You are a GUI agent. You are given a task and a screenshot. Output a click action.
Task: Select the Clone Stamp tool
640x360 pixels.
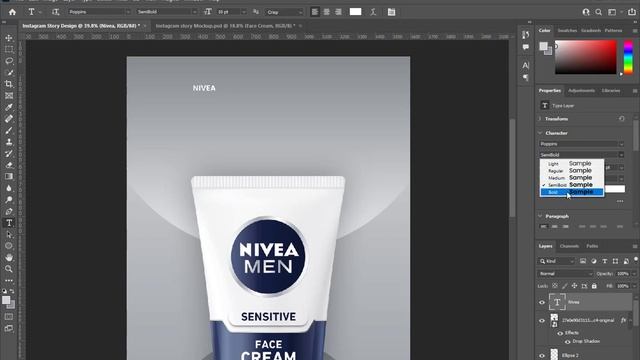click(9, 142)
